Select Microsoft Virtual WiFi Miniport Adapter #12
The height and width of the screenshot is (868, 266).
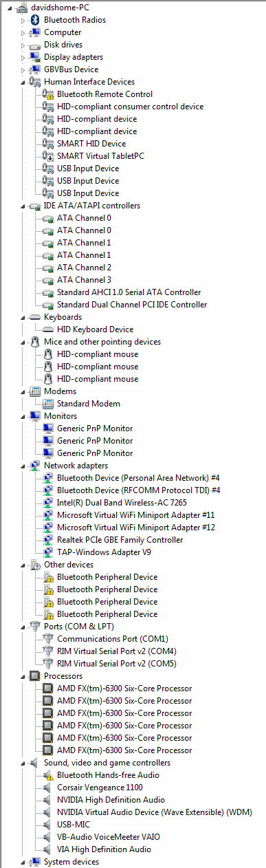pyautogui.click(x=136, y=528)
